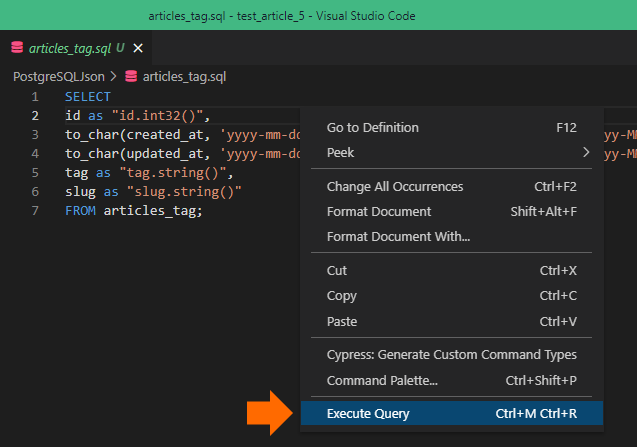Click the PostgreSQLJson breadcrumb folder
637x447 pixels.
[x=59, y=76]
